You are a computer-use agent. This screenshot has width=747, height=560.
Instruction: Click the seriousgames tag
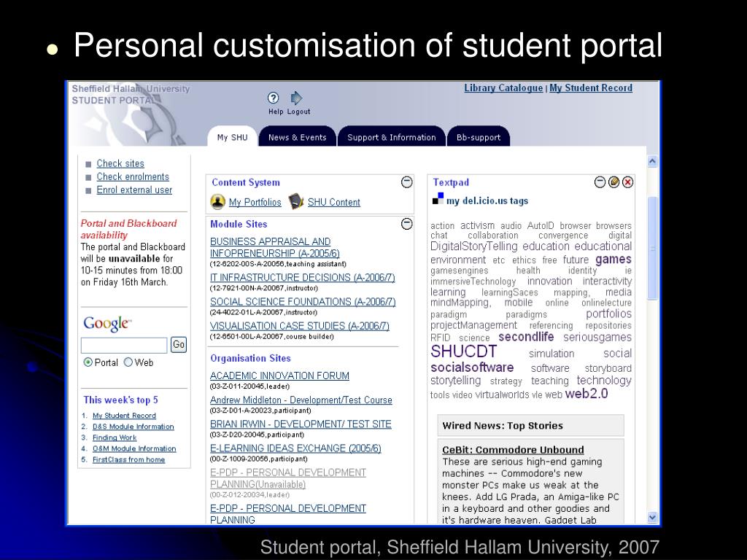pos(597,338)
